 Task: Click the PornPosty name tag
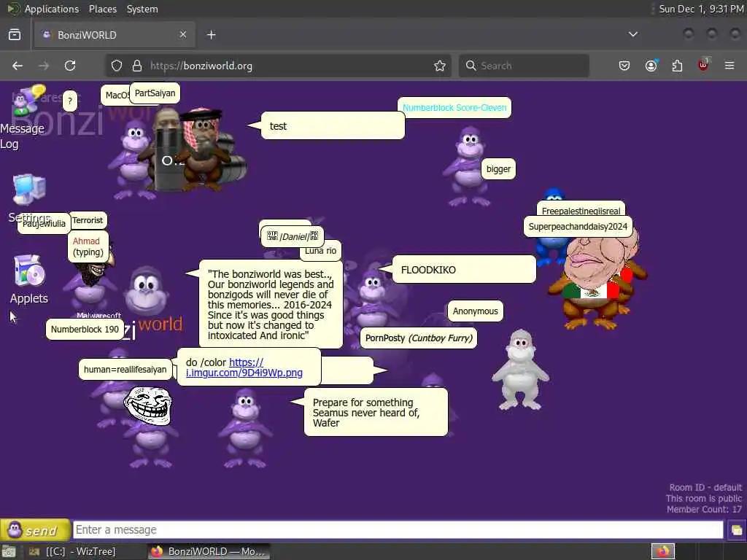[418, 338]
